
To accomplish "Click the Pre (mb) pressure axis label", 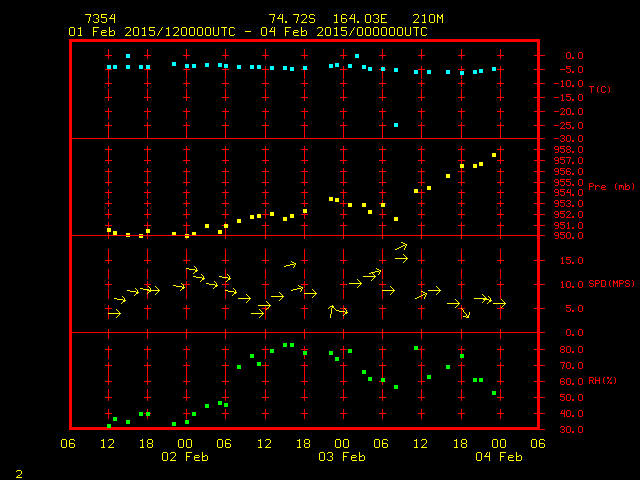I will [611, 187].
